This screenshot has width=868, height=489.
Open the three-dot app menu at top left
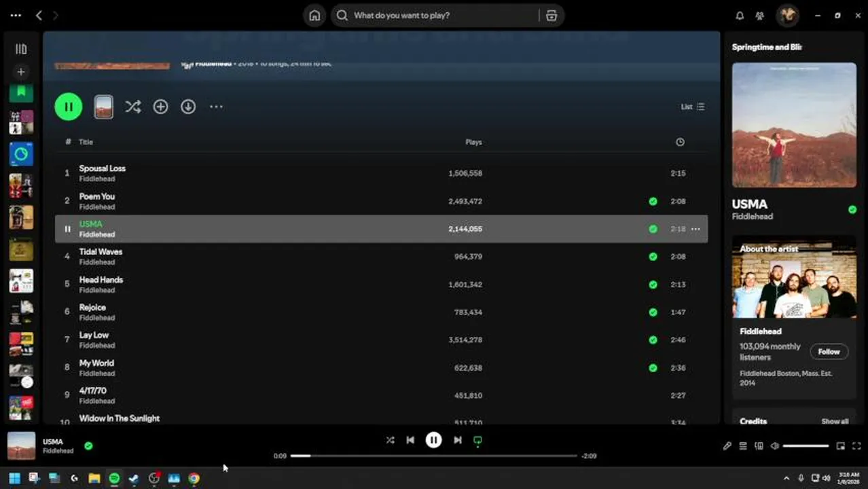(16, 15)
